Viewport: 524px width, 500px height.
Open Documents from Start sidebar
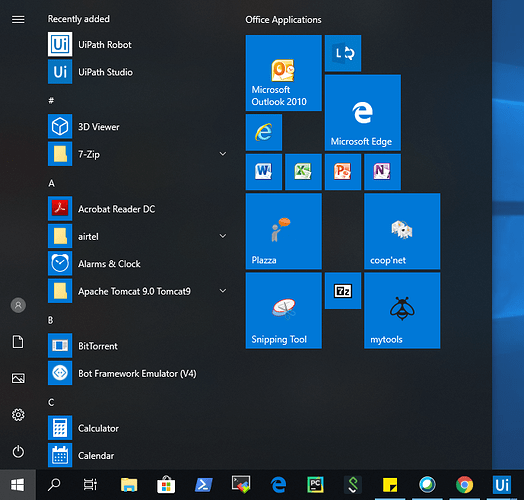point(18,342)
